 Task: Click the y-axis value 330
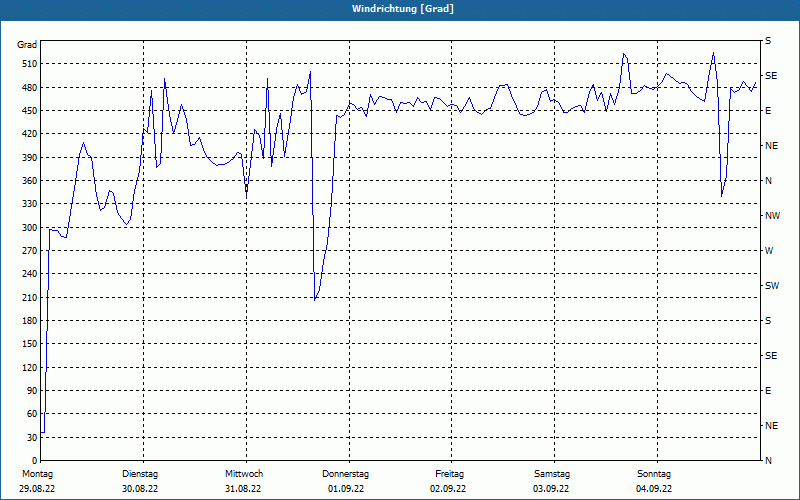point(30,204)
